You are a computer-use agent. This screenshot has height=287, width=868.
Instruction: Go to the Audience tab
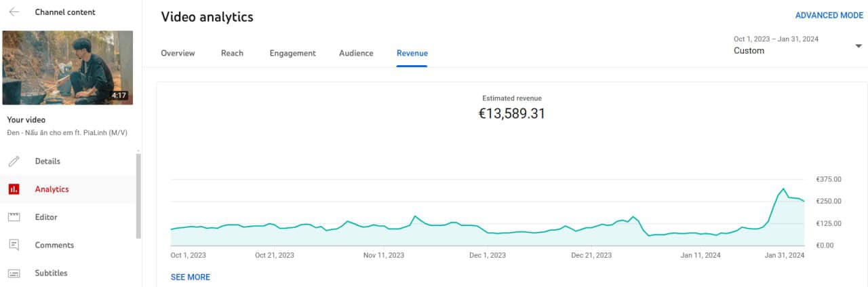point(356,53)
